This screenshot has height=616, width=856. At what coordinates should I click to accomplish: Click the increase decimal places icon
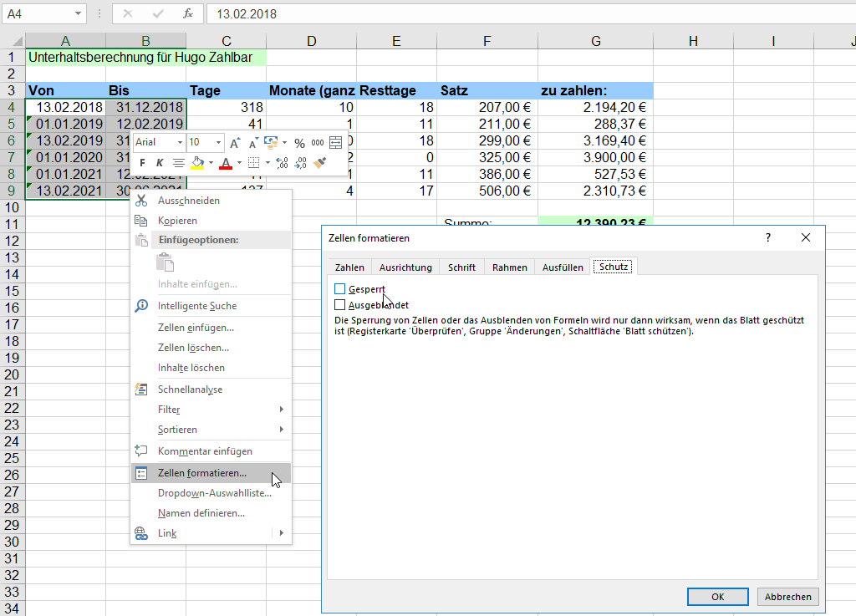coord(282,163)
